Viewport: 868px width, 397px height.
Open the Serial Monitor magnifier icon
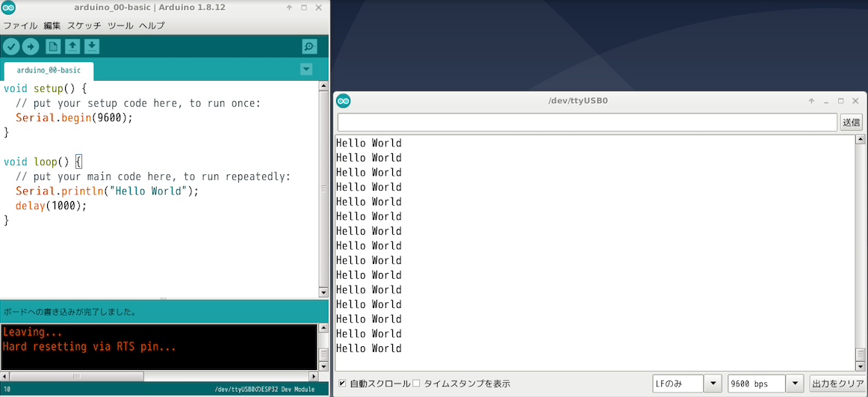(x=309, y=46)
